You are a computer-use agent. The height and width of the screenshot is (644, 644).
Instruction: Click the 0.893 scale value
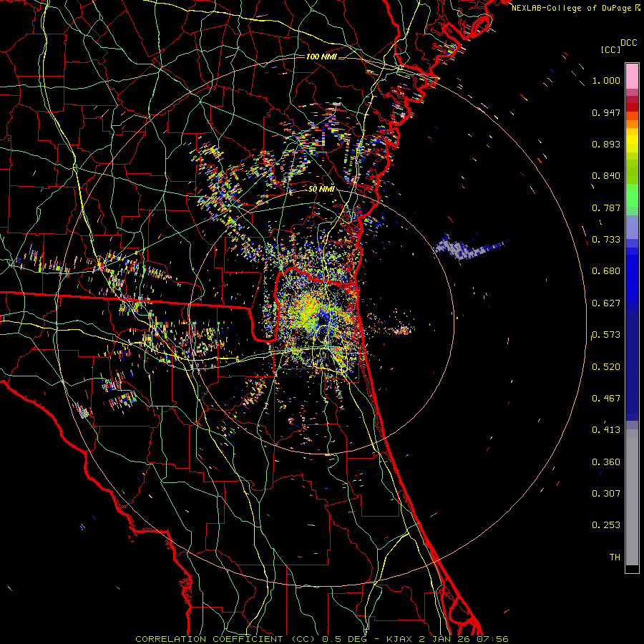pyautogui.click(x=606, y=144)
